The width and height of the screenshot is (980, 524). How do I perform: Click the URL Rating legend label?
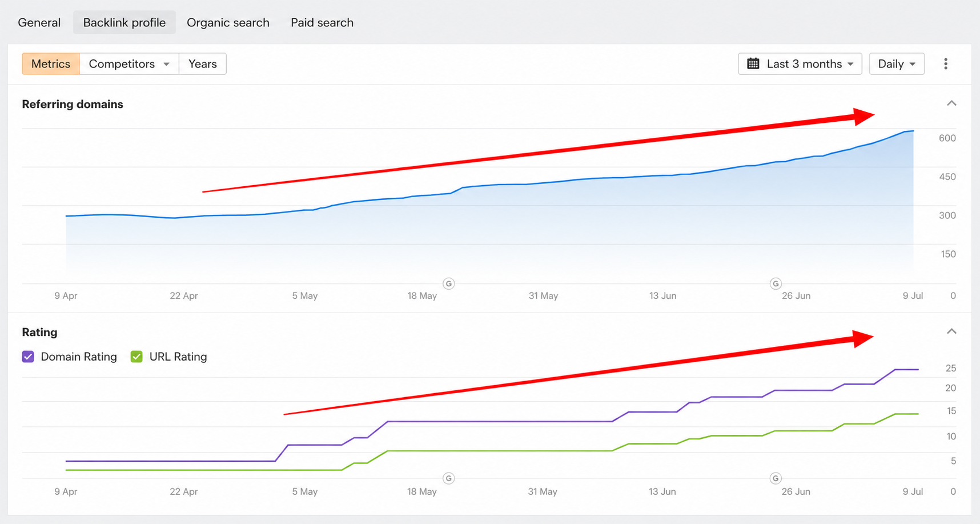178,357
